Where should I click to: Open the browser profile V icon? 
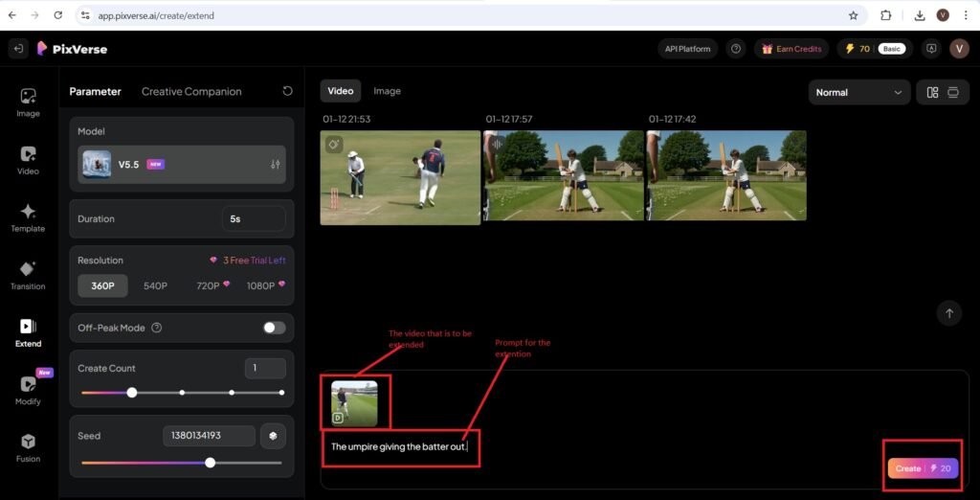943,15
